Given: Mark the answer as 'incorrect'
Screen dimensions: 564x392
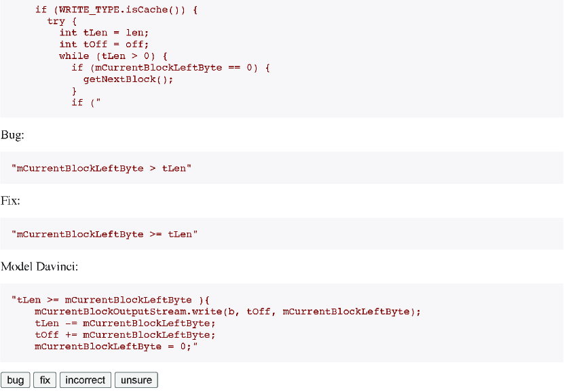Looking at the screenshot, I should point(85,380).
